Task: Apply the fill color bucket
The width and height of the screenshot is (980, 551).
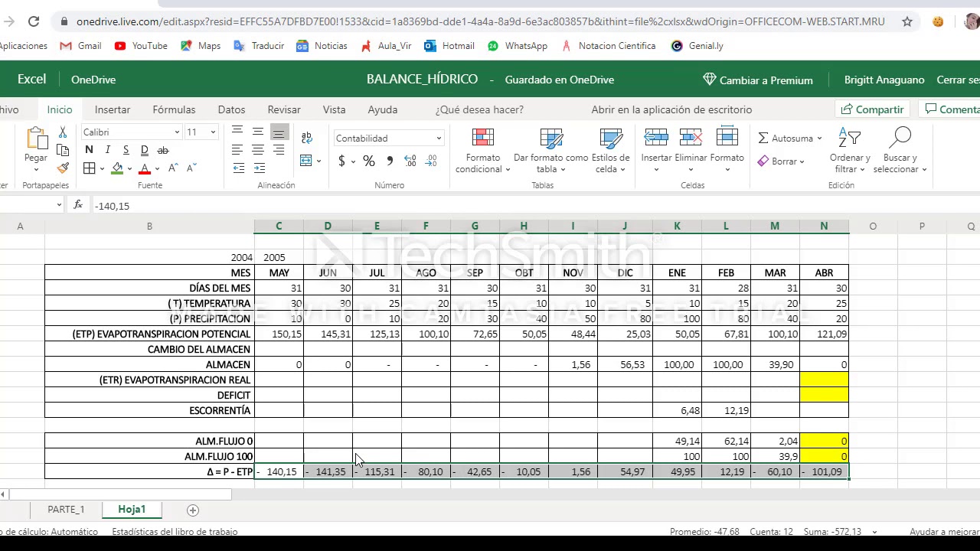Action: click(117, 168)
